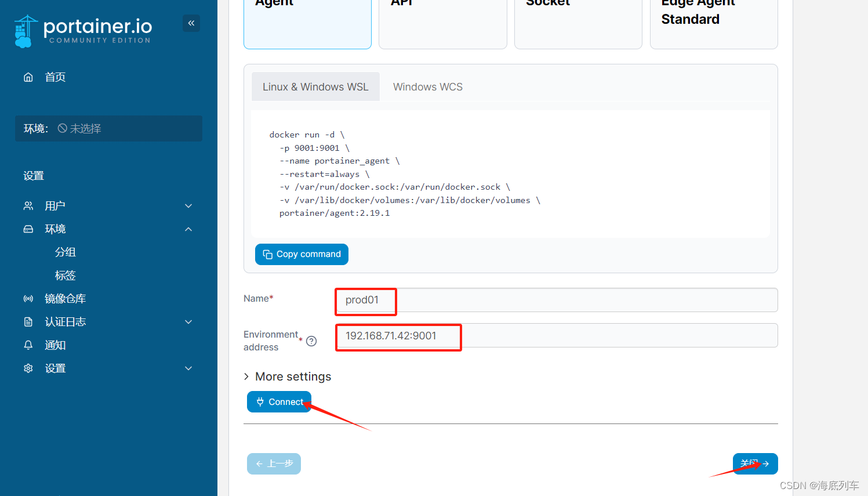The width and height of the screenshot is (868, 496).
Task: Open the 标签 tags submenu item
Action: tap(66, 276)
